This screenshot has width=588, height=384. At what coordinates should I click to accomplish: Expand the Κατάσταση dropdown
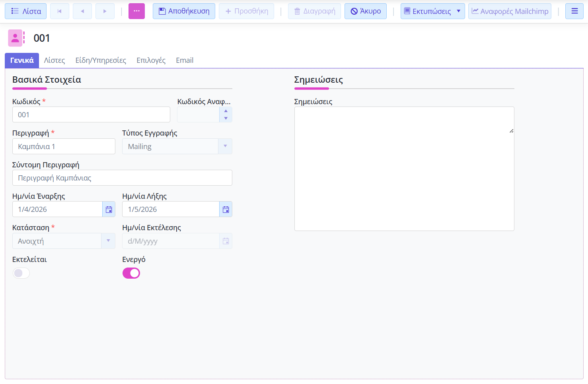click(108, 241)
